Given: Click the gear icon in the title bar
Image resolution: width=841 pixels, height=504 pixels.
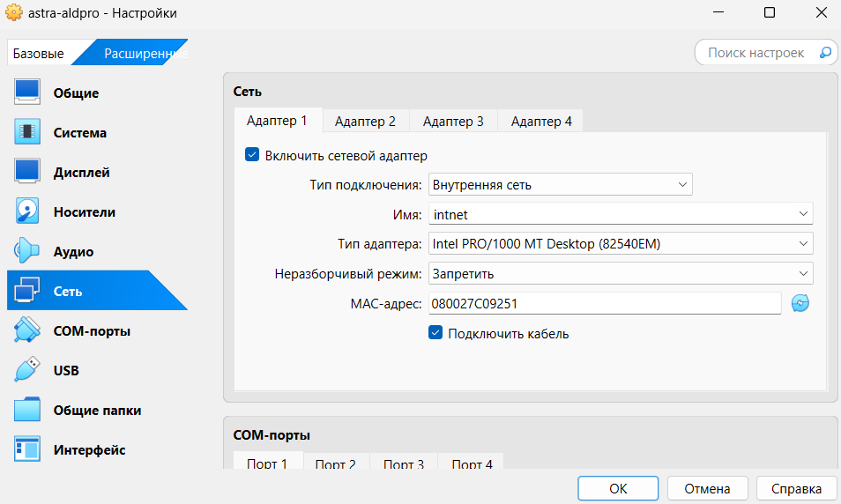Looking at the screenshot, I should [14, 12].
